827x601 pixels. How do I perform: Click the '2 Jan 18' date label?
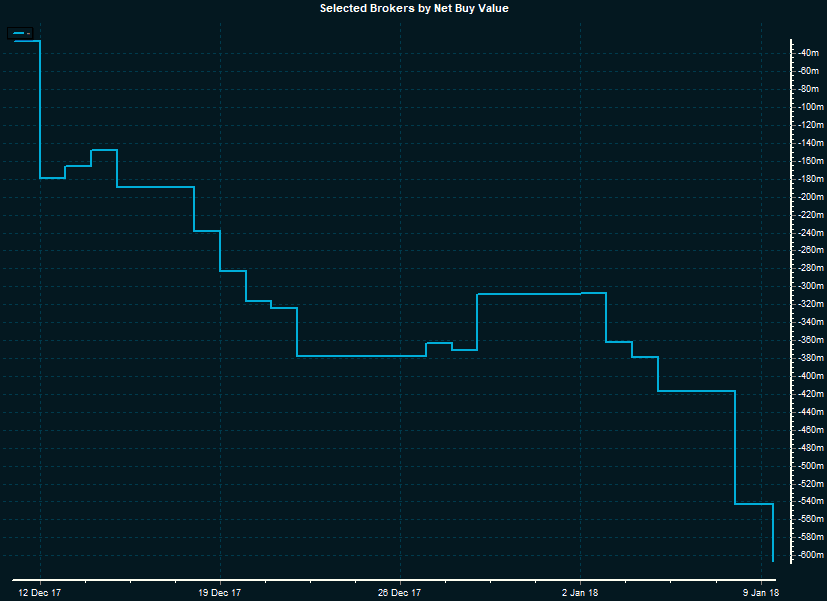[x=580, y=592]
